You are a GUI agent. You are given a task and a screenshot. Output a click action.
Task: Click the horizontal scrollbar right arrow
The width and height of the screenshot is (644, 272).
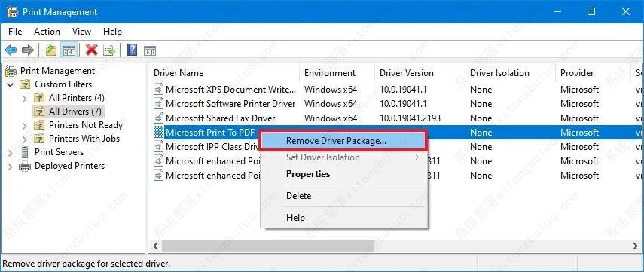tap(636, 246)
